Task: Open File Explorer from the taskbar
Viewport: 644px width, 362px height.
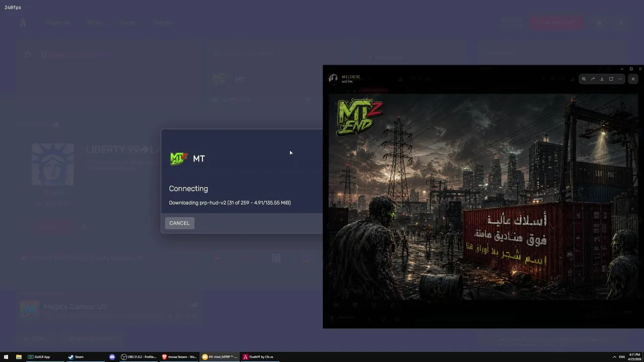Action: point(19,357)
